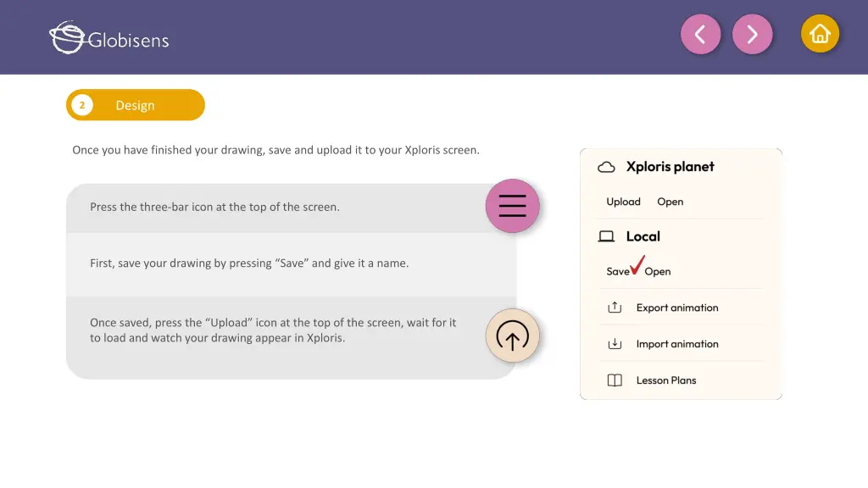Viewport: 868px width, 488px height.
Task: Click the "Once you have finished" intro sentence
Action: pos(275,151)
